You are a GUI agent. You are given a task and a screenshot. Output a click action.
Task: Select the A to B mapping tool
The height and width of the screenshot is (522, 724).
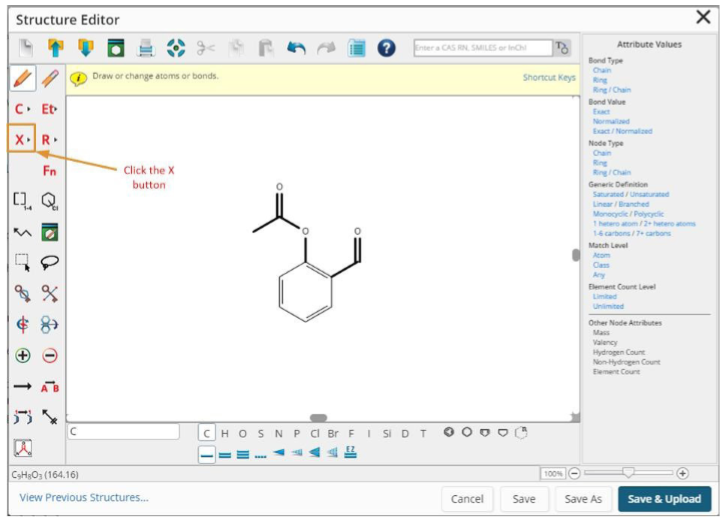click(x=50, y=387)
